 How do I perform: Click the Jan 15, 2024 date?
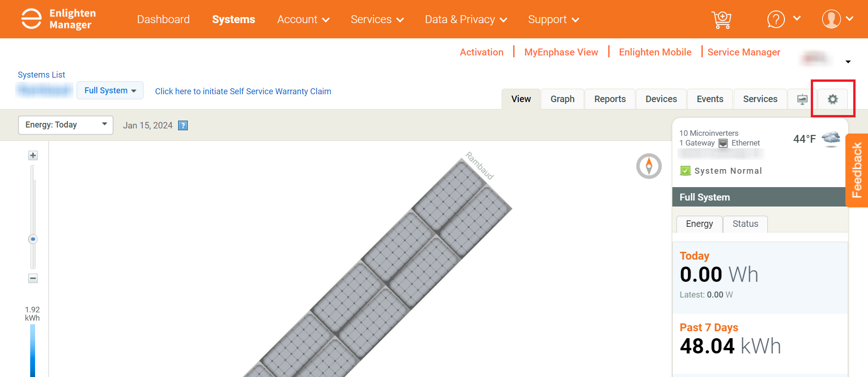[x=148, y=126]
